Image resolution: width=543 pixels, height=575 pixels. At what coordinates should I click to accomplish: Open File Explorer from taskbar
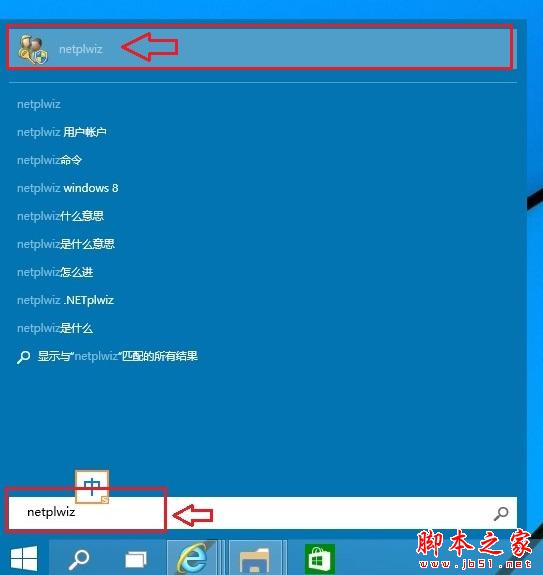[255, 559]
